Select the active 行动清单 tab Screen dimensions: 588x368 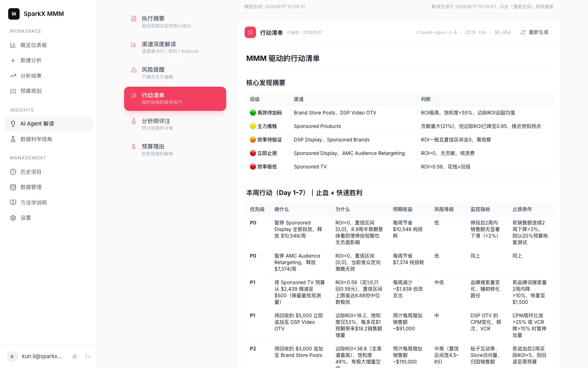[175, 99]
